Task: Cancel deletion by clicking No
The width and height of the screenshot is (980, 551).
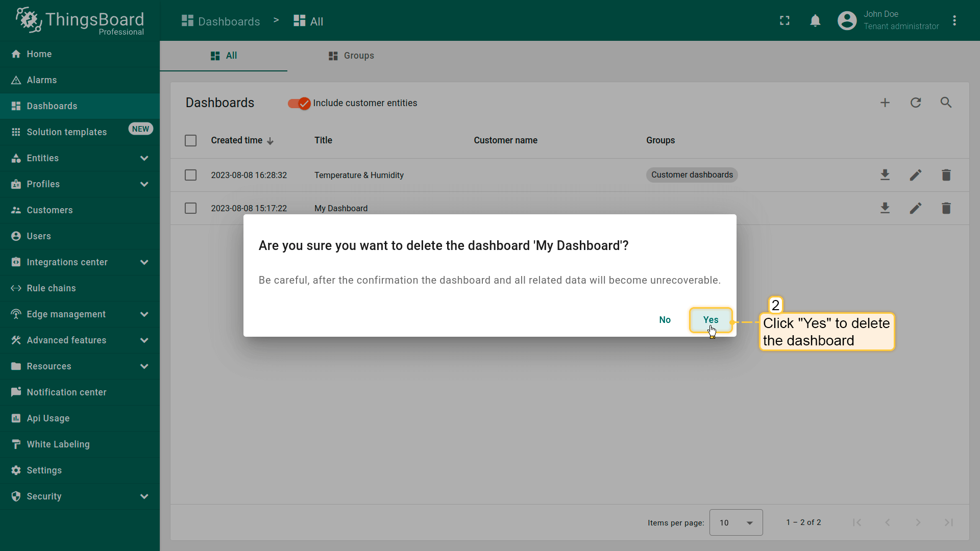Action: click(x=665, y=320)
